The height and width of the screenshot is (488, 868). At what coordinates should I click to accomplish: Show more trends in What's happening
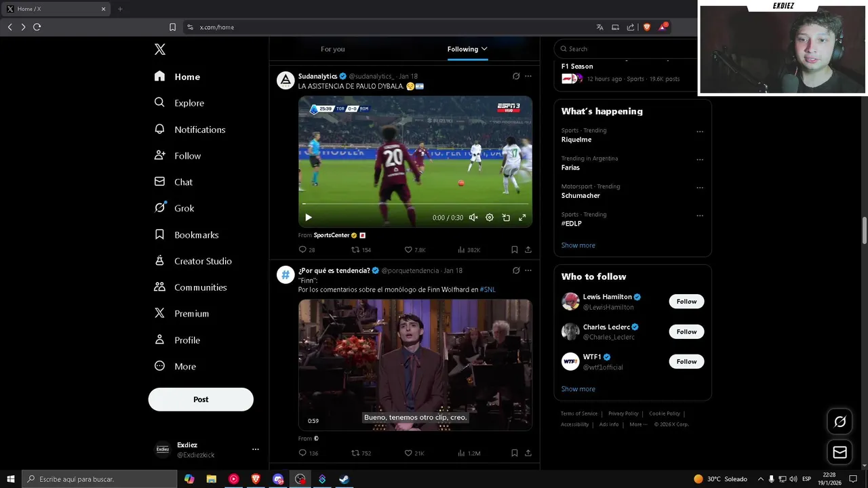[x=578, y=245]
